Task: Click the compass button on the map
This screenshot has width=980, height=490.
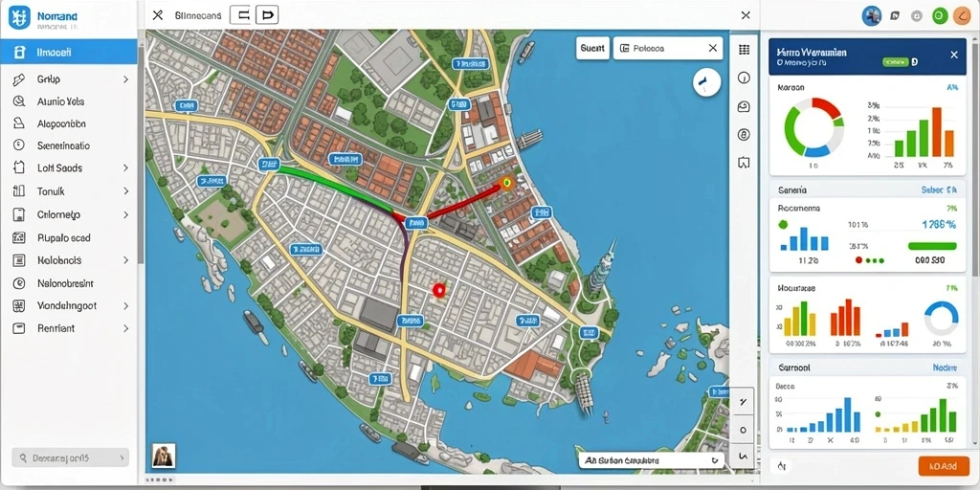Action: pos(707,82)
